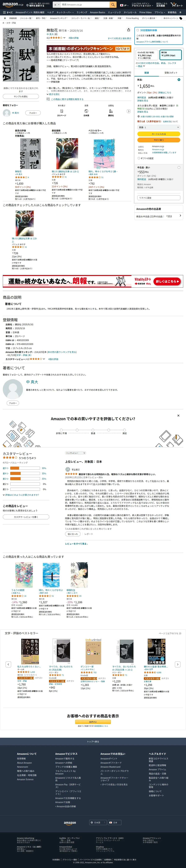Open the トップレビュー sort dropdown

click(75, 453)
